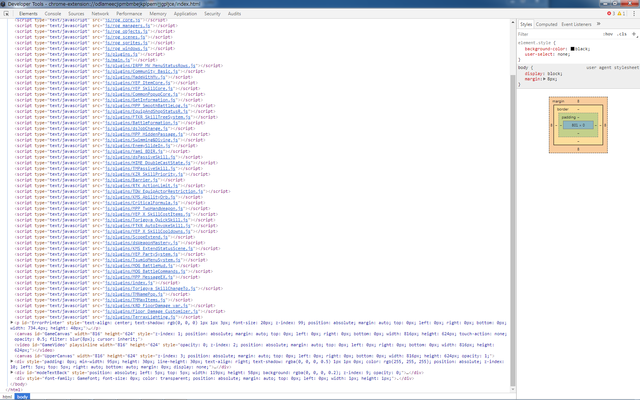Open the TerraxLighting.js plugin link
The height and width of the screenshot is (400, 640).
coord(140,317)
